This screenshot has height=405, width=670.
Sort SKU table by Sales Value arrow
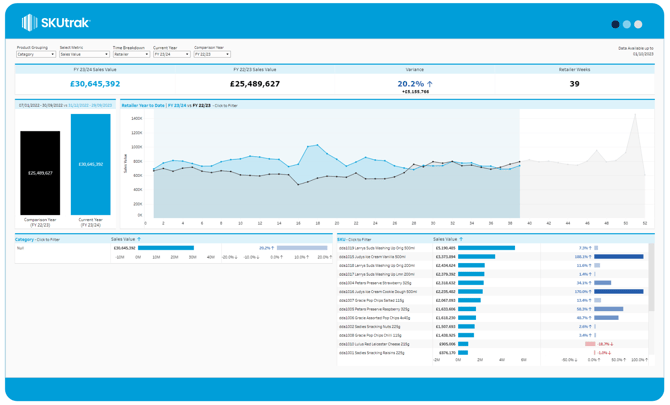click(461, 240)
